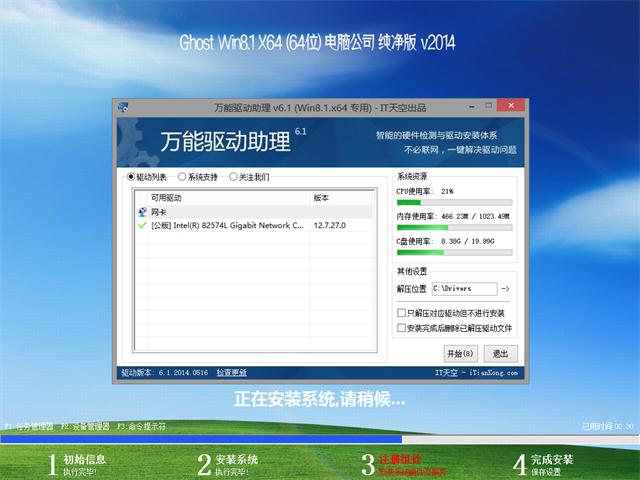Viewport: 640px width, 480px height.
Task: Click the arrow next to the C:\Drivers path
Action: click(x=505, y=289)
